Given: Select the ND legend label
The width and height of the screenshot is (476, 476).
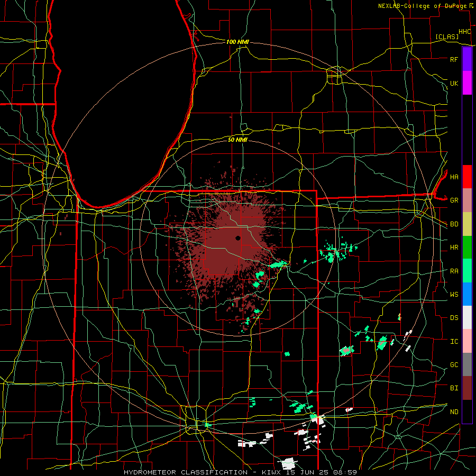Looking at the screenshot, I should click(x=454, y=411).
